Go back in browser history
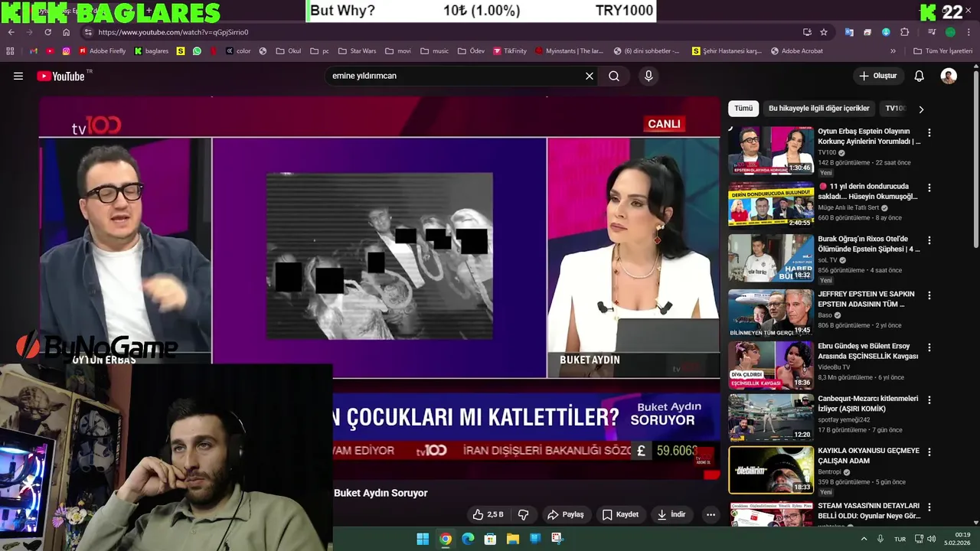 (x=11, y=32)
